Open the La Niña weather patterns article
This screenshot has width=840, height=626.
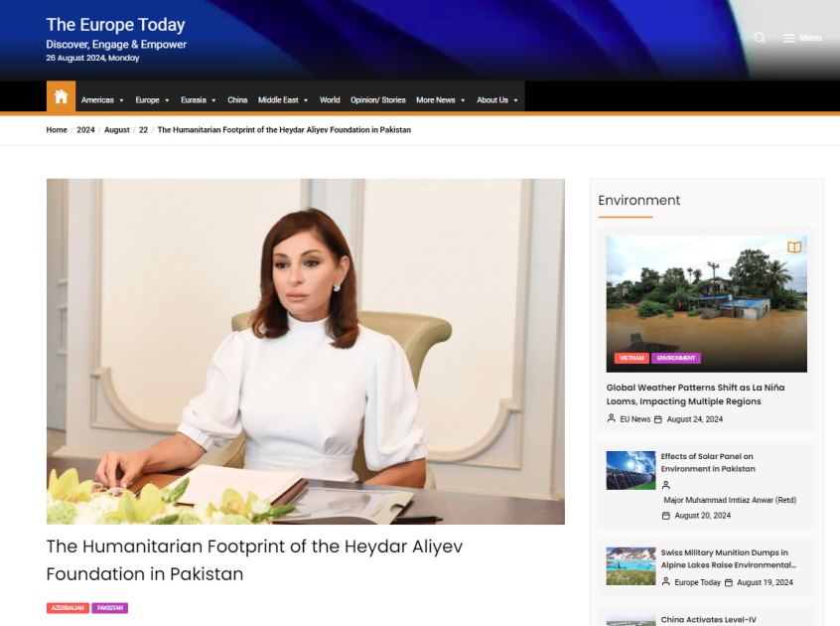[x=695, y=394]
